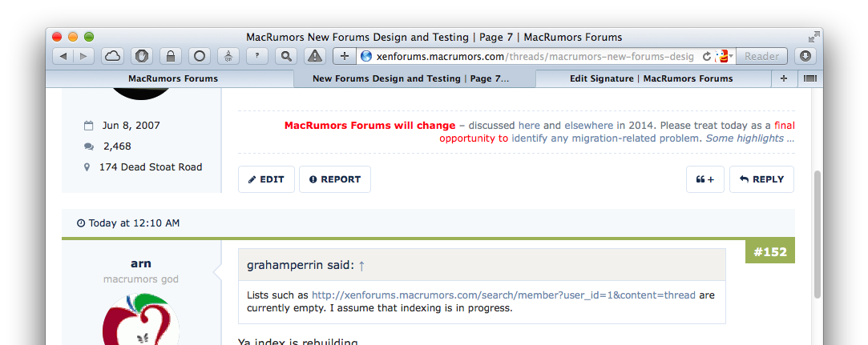Report the post with REPORT button

(335, 179)
